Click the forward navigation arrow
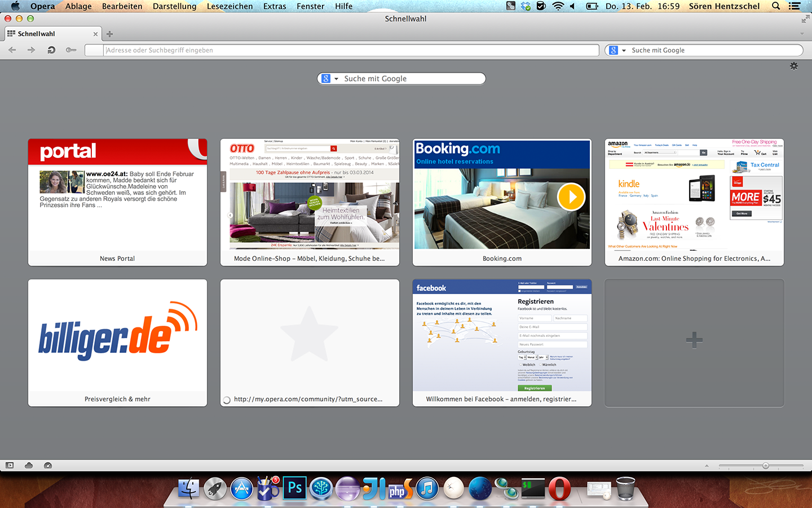Image resolution: width=812 pixels, height=508 pixels. pyautogui.click(x=31, y=50)
